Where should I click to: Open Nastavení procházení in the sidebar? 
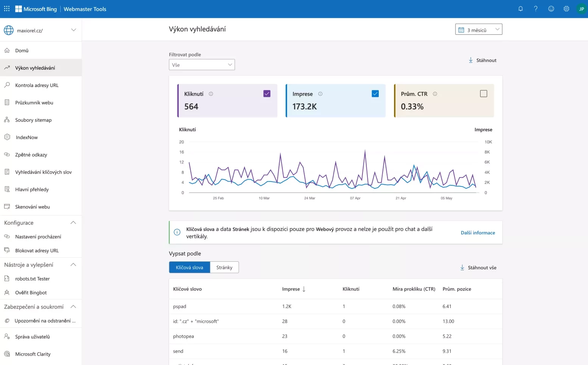pyautogui.click(x=41, y=236)
